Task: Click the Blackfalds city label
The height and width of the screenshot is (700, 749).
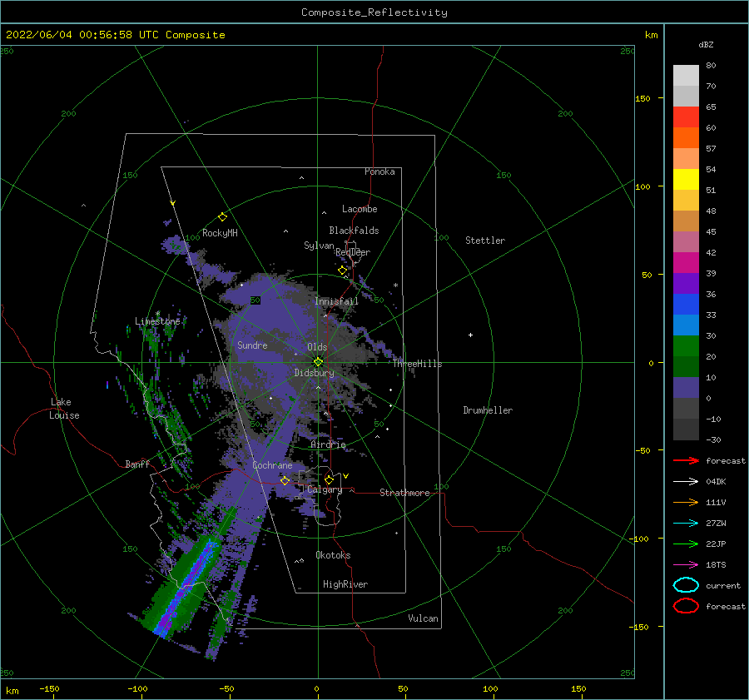Action: click(354, 231)
